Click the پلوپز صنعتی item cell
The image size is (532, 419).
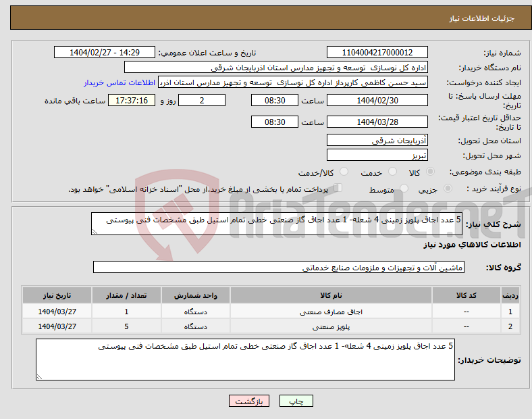pos(331,326)
